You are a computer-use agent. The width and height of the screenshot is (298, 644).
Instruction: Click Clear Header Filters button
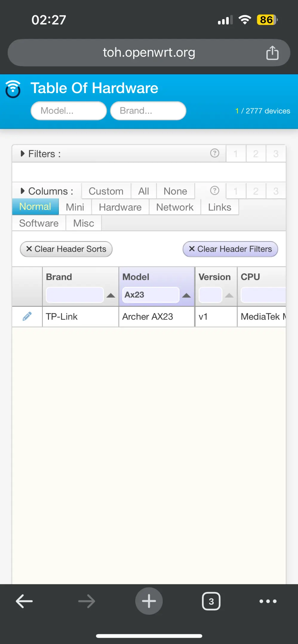coord(230,249)
